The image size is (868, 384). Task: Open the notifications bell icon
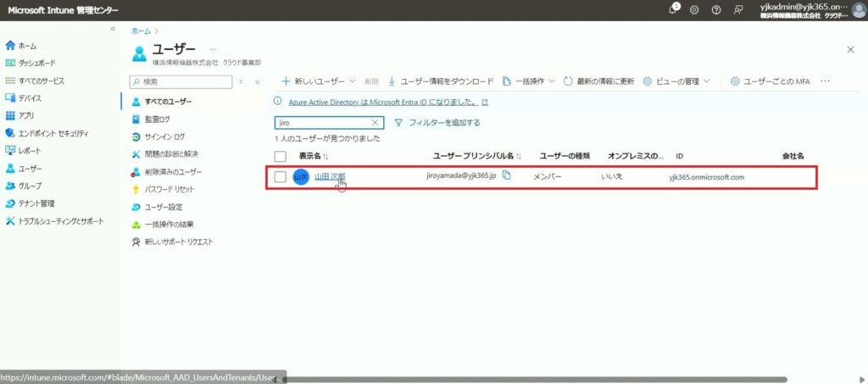point(674,9)
